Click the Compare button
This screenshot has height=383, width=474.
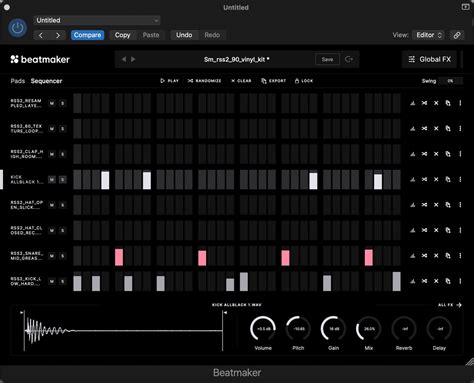click(87, 35)
